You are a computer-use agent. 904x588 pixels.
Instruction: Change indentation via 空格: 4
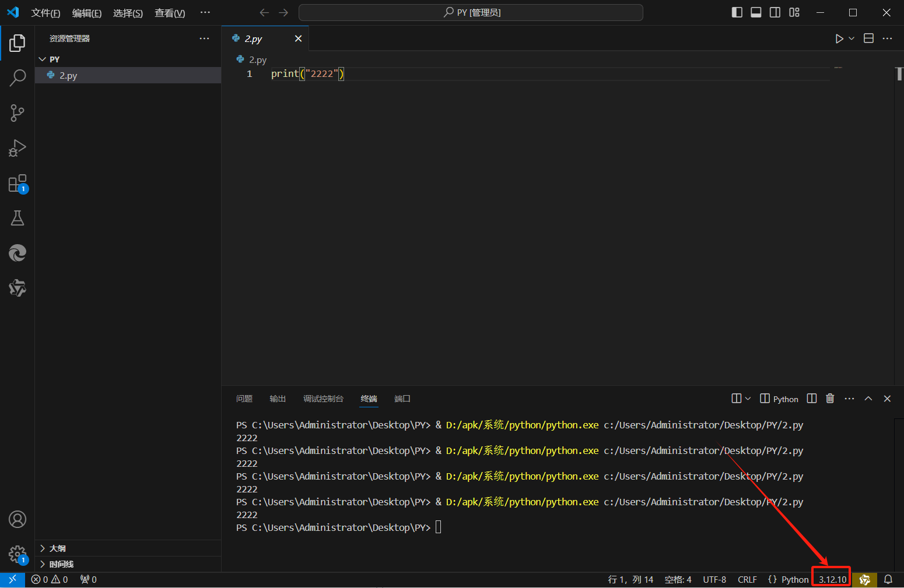(x=678, y=579)
